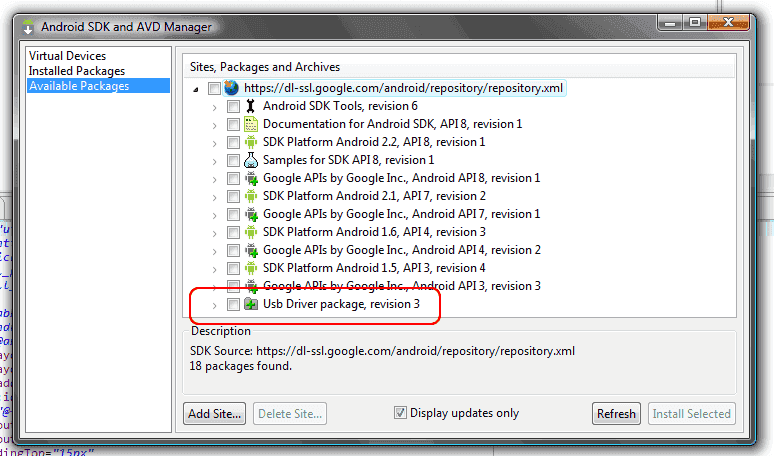774x456 pixels.
Task: Expand Documentation for Android SDK node
Action: pos(214,125)
